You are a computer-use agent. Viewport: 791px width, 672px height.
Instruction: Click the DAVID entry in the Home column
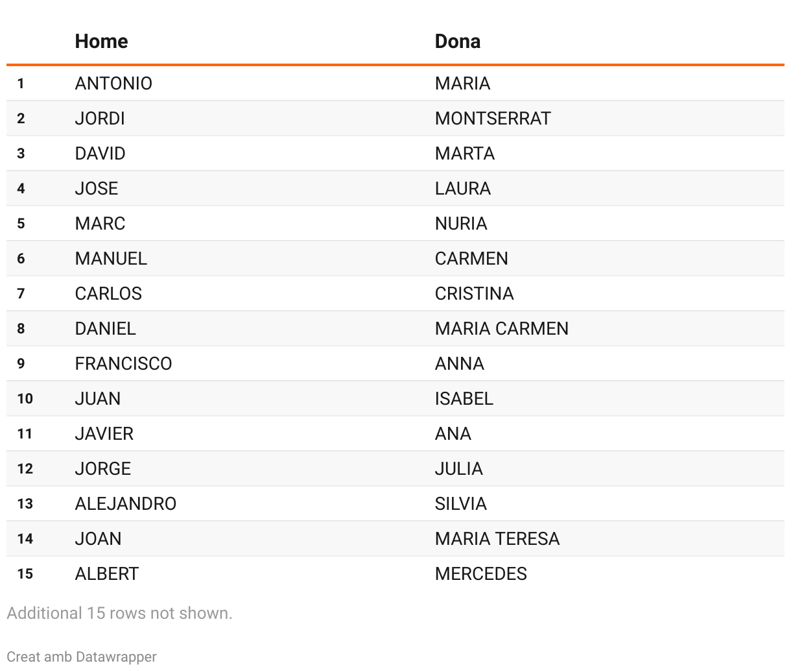point(100,154)
